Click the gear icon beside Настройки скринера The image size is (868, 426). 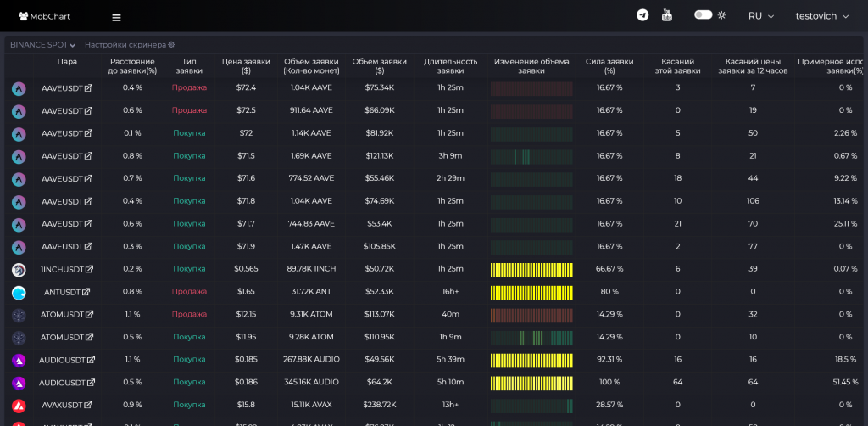171,45
